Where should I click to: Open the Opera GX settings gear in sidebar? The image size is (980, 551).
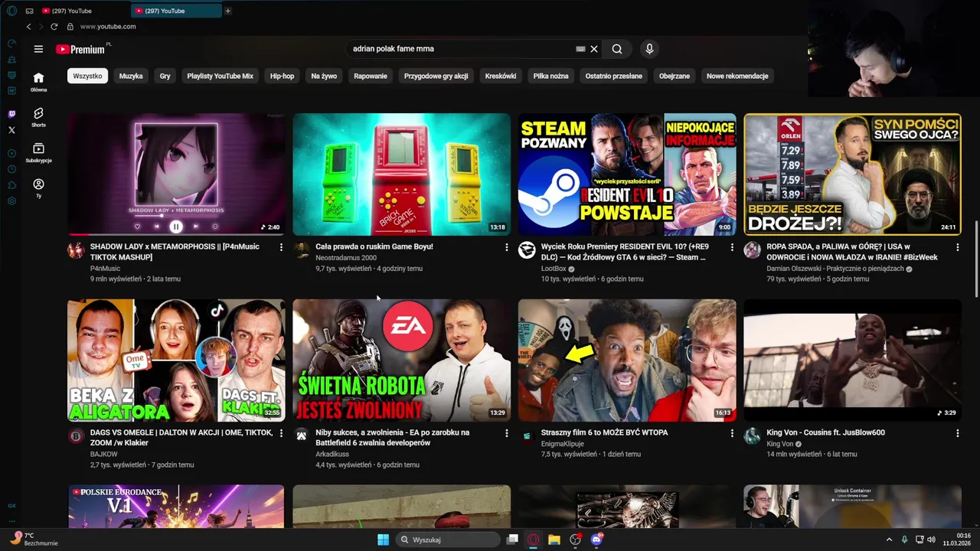11,201
